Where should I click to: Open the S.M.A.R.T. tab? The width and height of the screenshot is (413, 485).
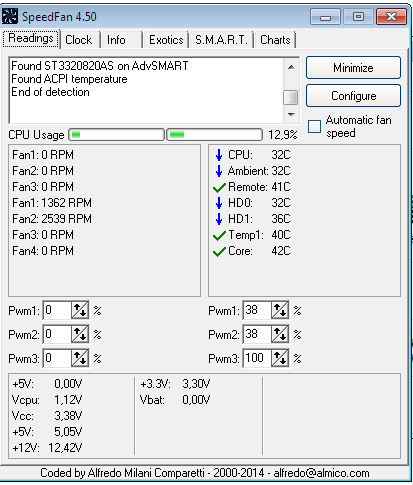click(221, 40)
